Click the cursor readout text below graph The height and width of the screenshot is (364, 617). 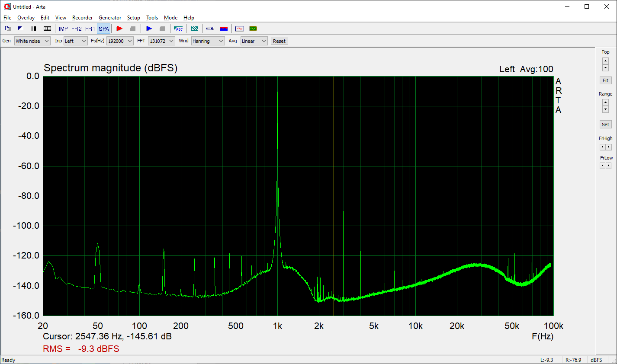pos(107,336)
